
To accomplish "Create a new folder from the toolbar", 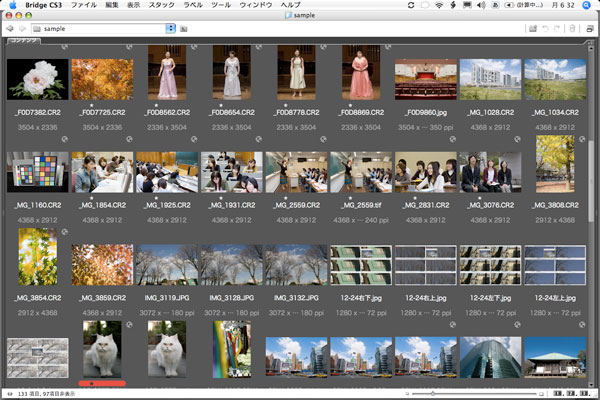I will coord(533,29).
